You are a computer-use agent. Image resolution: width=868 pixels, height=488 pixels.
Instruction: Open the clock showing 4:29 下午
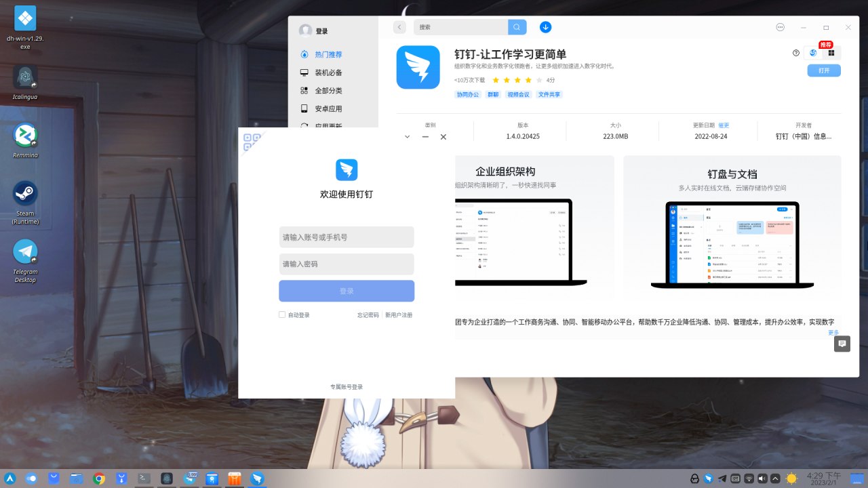point(824,479)
